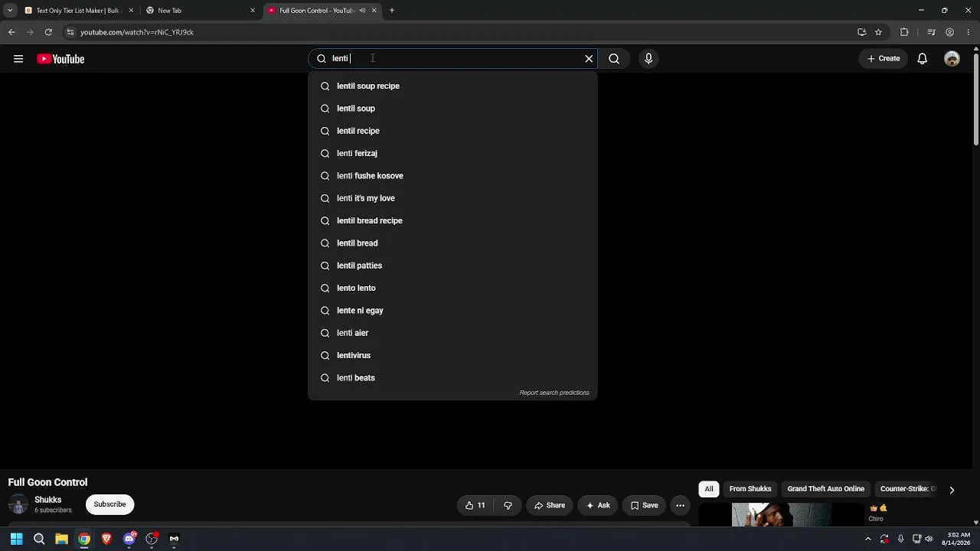Open the Create menu
The height and width of the screenshot is (551, 980).
coord(884,59)
